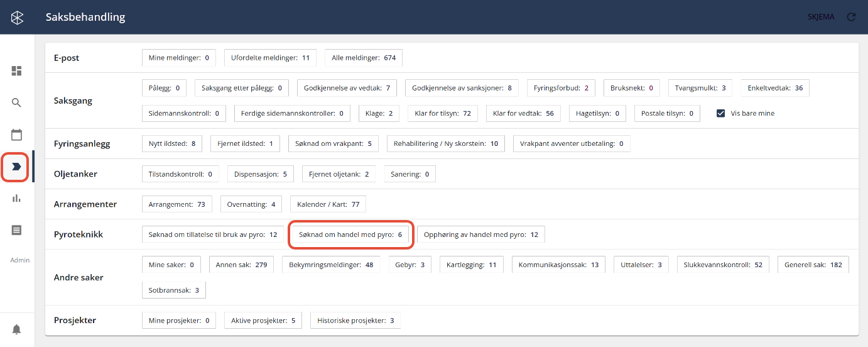The image size is (868, 347).
Task: Open Hagetilsyn: 0
Action: 597,113
